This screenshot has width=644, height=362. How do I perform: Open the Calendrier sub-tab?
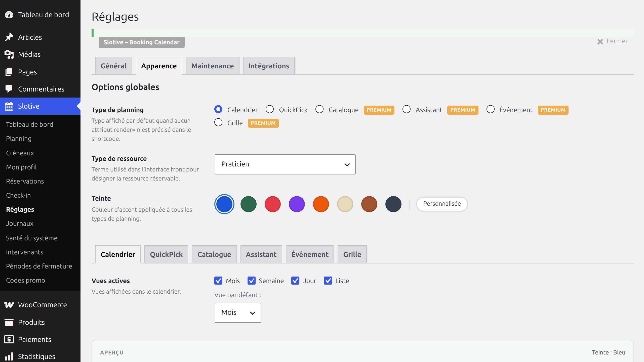pos(118,254)
